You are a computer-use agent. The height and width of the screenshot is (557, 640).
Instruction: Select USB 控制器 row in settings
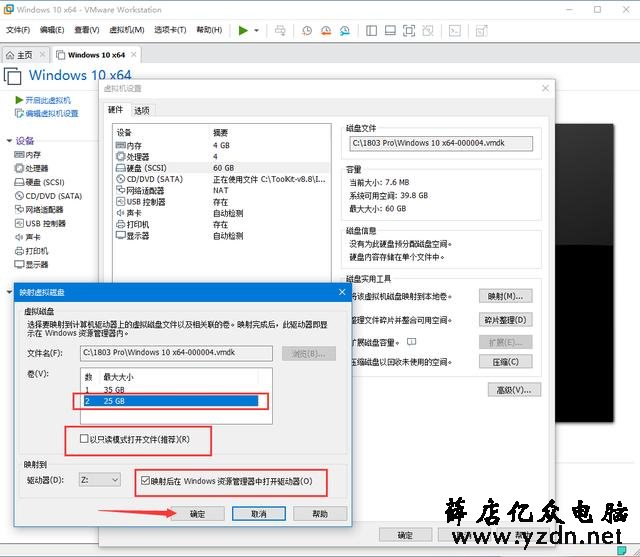(222, 202)
